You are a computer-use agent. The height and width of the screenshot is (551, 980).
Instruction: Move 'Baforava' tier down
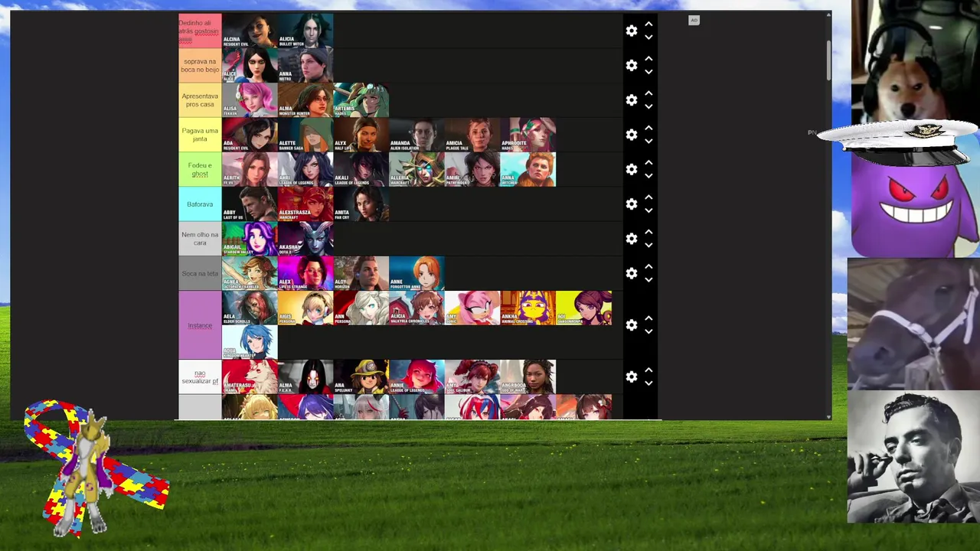coord(648,210)
